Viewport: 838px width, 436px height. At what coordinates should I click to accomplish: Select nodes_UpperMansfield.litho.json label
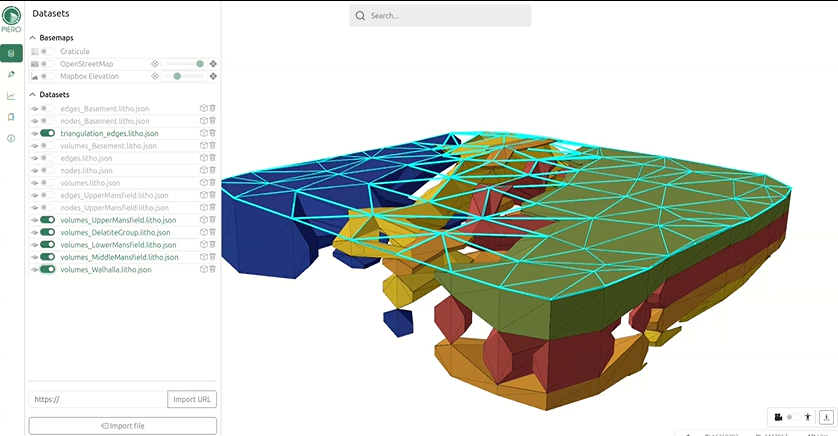pos(114,207)
